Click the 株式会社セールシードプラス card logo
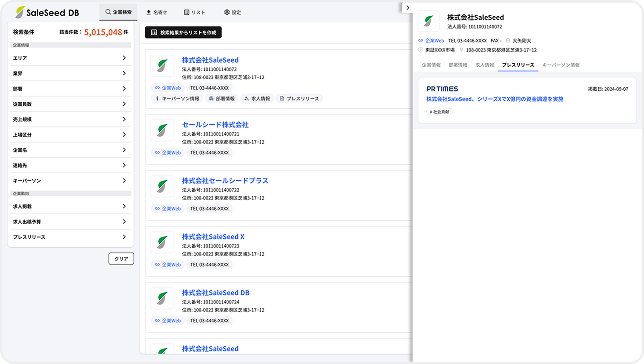The height and width of the screenshot is (364, 644). pos(162,187)
